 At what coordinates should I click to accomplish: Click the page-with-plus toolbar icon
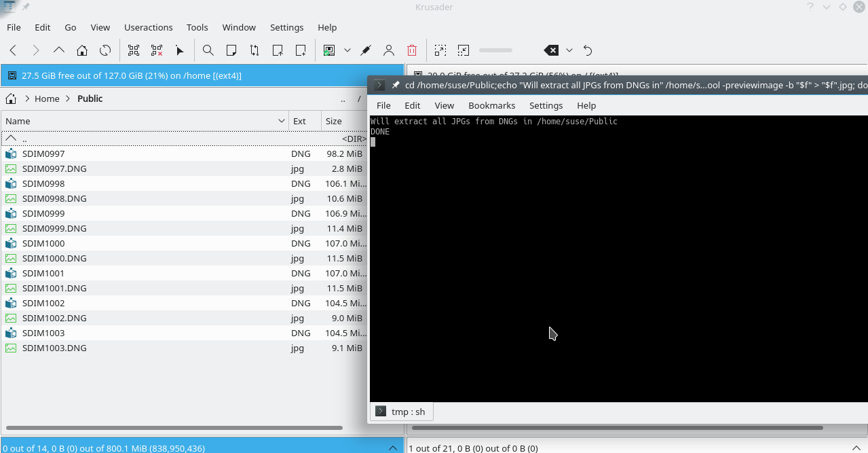click(x=301, y=50)
